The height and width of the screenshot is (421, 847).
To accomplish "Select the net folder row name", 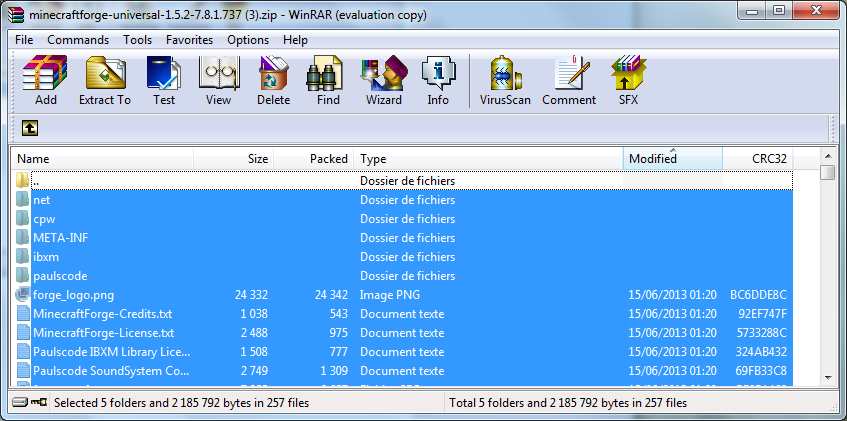I will (42, 200).
